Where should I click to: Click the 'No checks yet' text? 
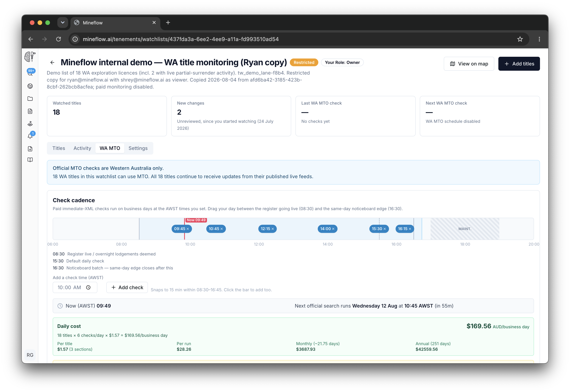click(315, 121)
